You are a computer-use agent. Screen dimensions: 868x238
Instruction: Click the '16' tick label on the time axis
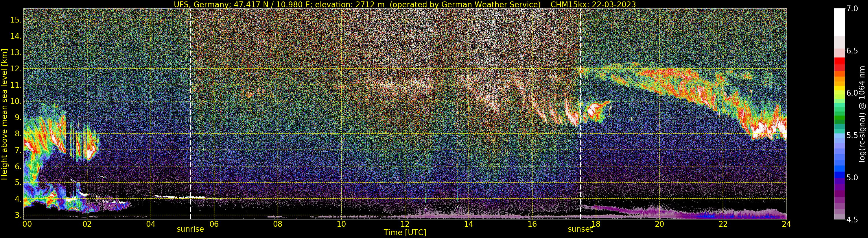pyautogui.click(x=532, y=224)
